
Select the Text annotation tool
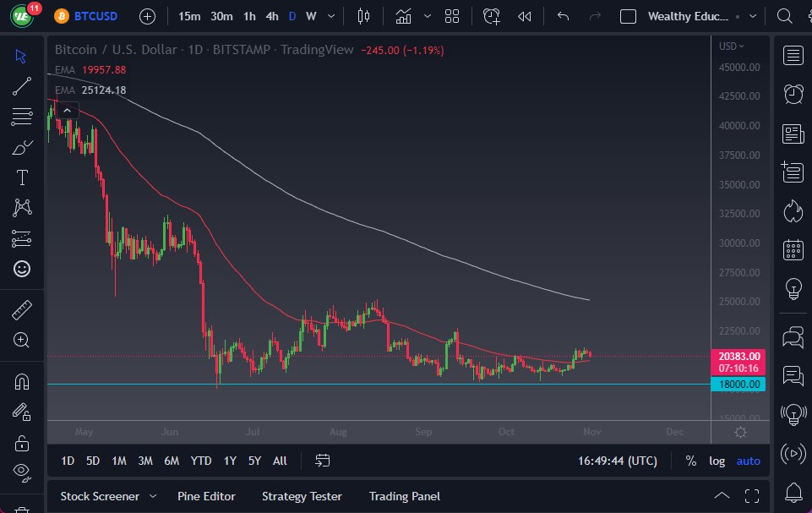click(x=23, y=177)
